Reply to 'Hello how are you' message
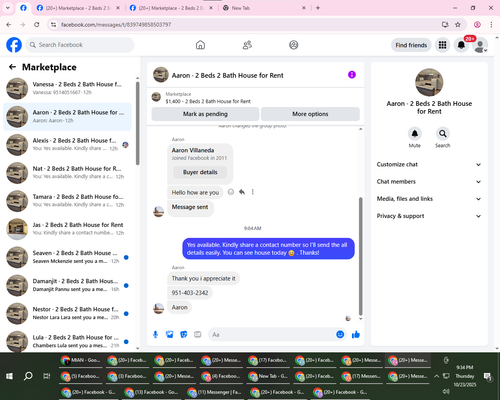Screen dimensions: 500x400 coord(242,192)
